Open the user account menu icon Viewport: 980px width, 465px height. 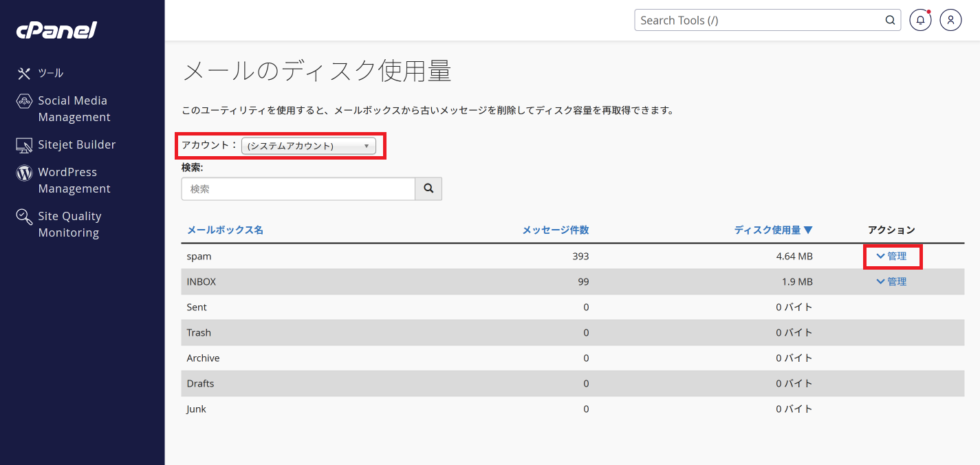point(950,20)
